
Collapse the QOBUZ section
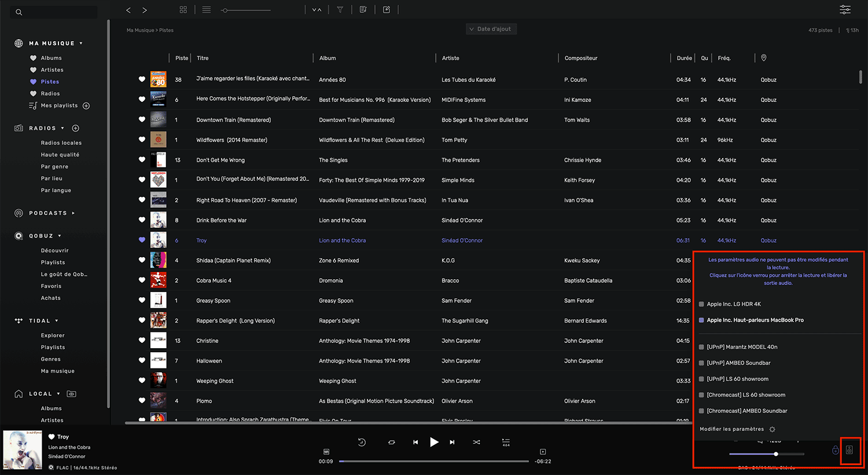60,236
